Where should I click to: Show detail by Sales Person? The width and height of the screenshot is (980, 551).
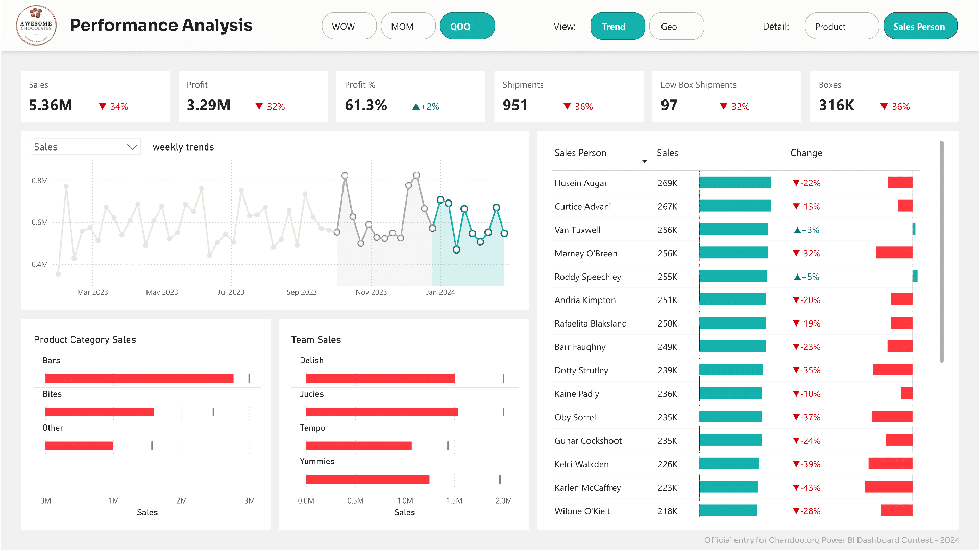920,26
